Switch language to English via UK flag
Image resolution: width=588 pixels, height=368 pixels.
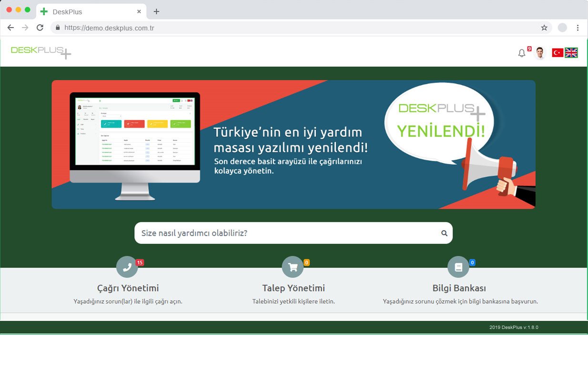571,52
